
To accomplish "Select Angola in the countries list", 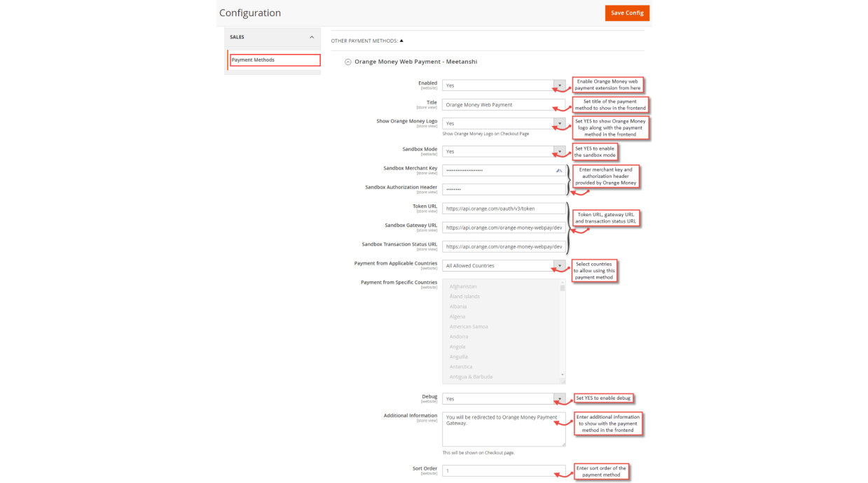I will pyautogui.click(x=458, y=346).
